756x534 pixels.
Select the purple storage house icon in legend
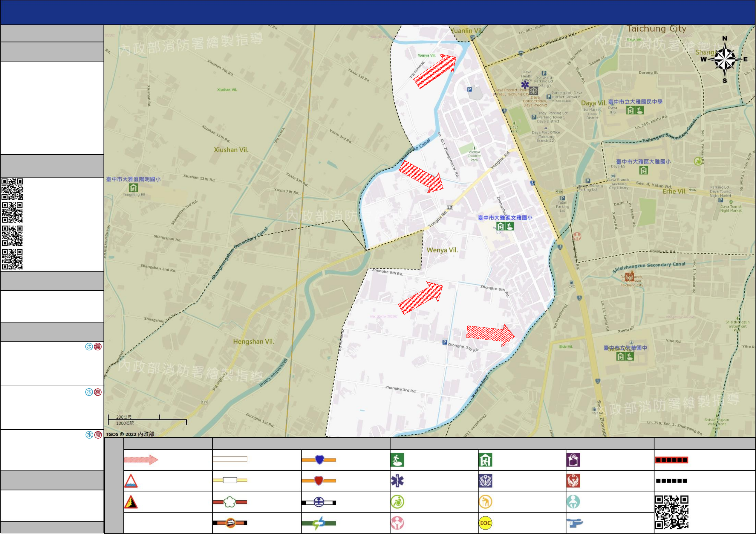[573, 460]
